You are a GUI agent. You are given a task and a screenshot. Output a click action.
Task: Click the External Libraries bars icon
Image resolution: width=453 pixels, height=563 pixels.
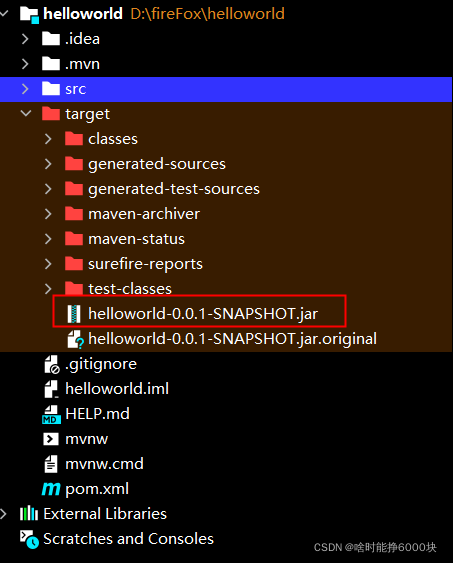point(29,513)
